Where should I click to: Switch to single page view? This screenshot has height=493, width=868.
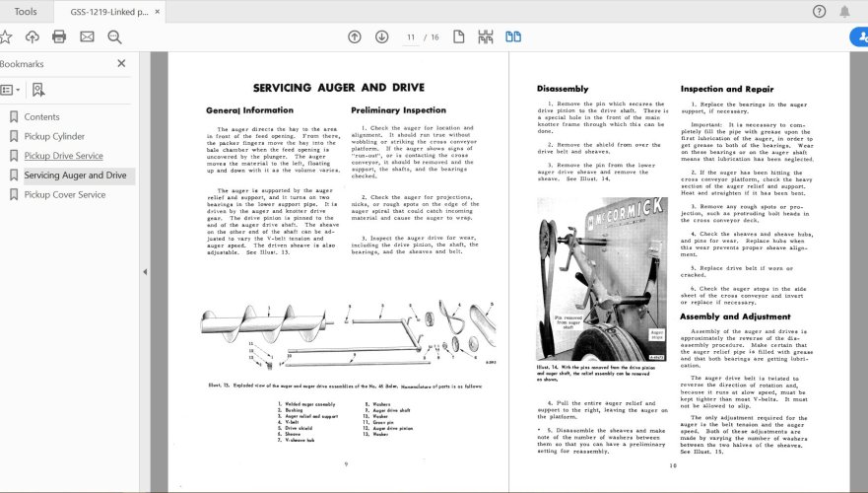point(459,36)
